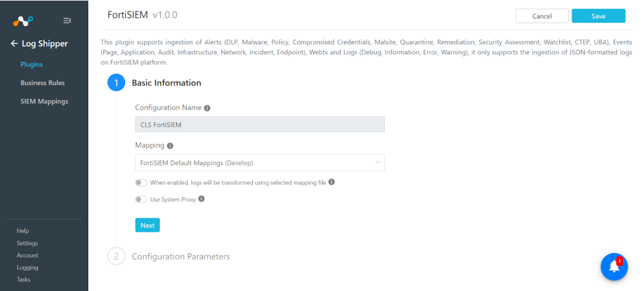Toggle the Use System Proxy switch

[x=142, y=199]
